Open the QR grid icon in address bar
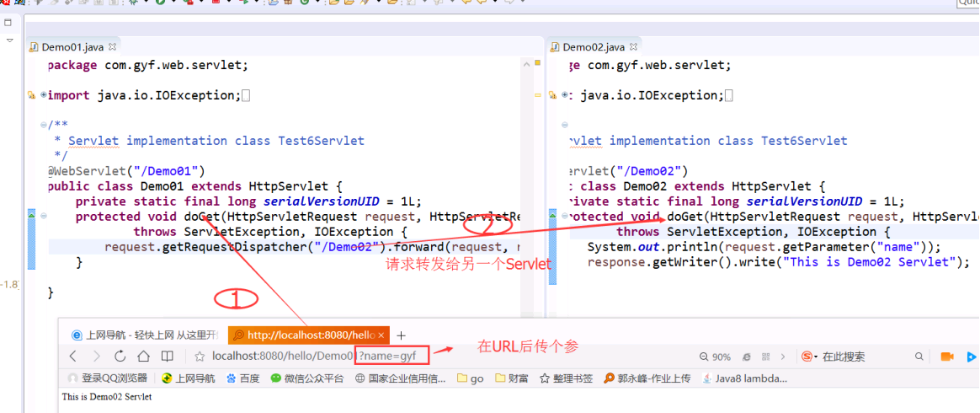980x413 pixels. click(765, 357)
